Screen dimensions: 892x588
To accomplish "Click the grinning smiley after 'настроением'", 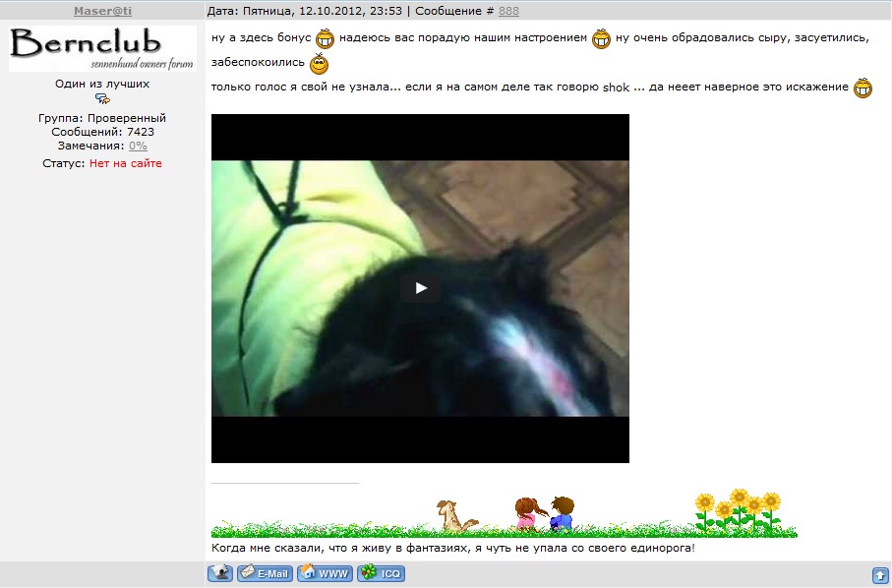I will pyautogui.click(x=601, y=38).
